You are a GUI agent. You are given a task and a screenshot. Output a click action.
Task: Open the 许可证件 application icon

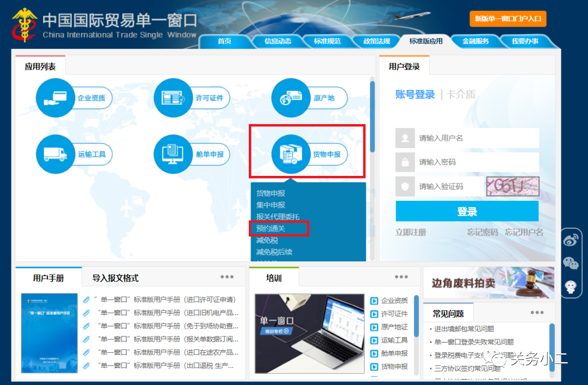pyautogui.click(x=173, y=98)
